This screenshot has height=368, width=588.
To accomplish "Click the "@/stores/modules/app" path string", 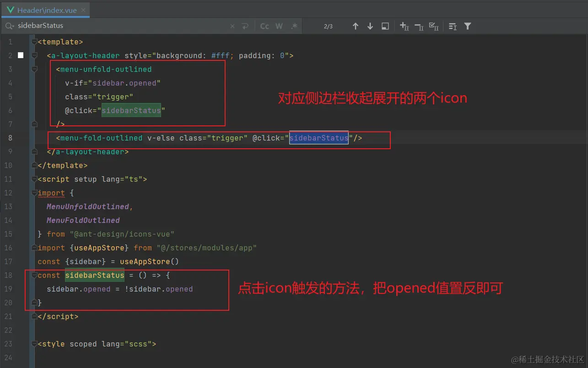I will (x=207, y=248).
